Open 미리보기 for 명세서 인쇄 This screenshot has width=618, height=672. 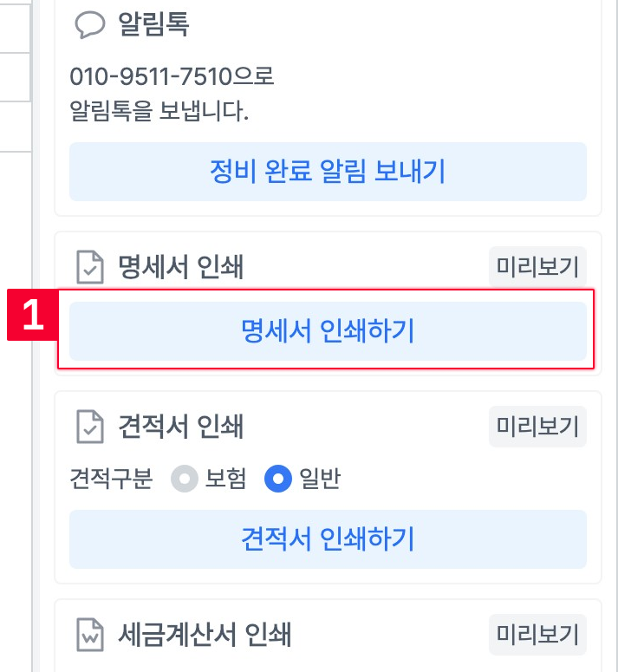click(x=537, y=267)
